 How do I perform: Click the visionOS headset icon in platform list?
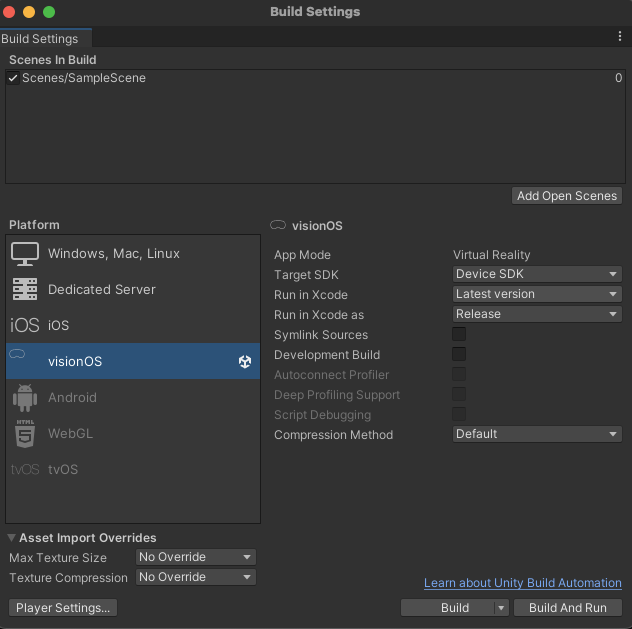(17, 354)
